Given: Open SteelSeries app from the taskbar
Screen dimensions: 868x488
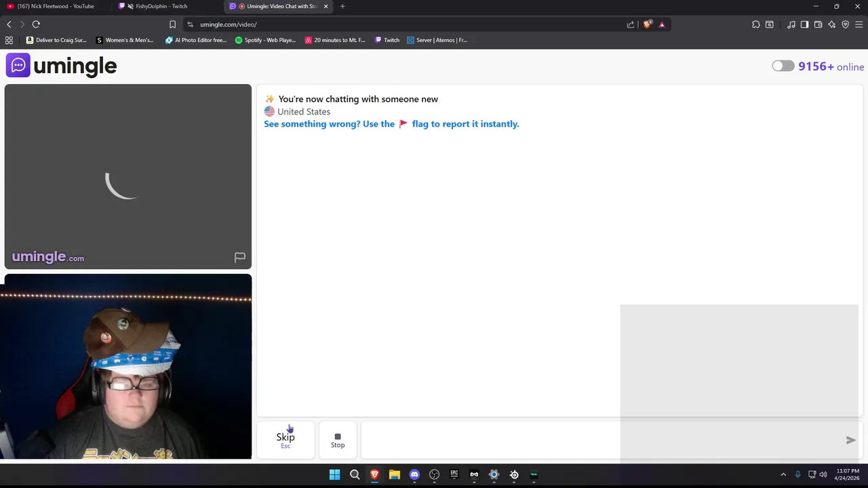Looking at the screenshot, I should [514, 474].
